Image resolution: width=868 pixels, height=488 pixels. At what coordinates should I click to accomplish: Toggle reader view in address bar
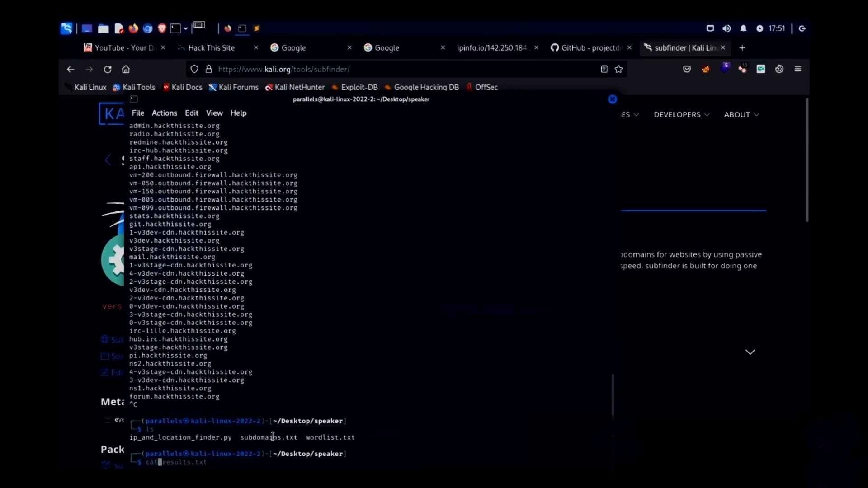click(604, 69)
